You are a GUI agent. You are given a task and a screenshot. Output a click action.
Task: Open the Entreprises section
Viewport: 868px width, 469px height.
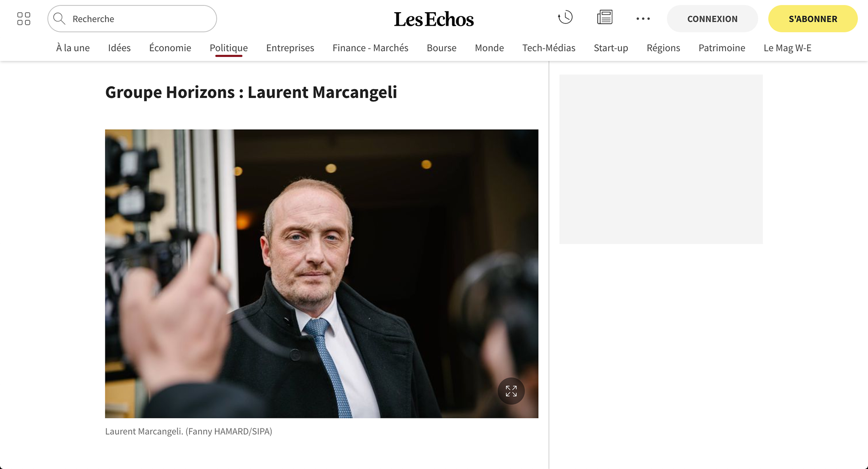[290, 48]
